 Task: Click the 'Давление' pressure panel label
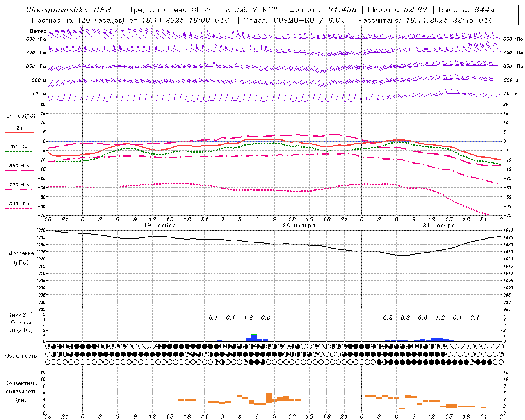pos(21,253)
